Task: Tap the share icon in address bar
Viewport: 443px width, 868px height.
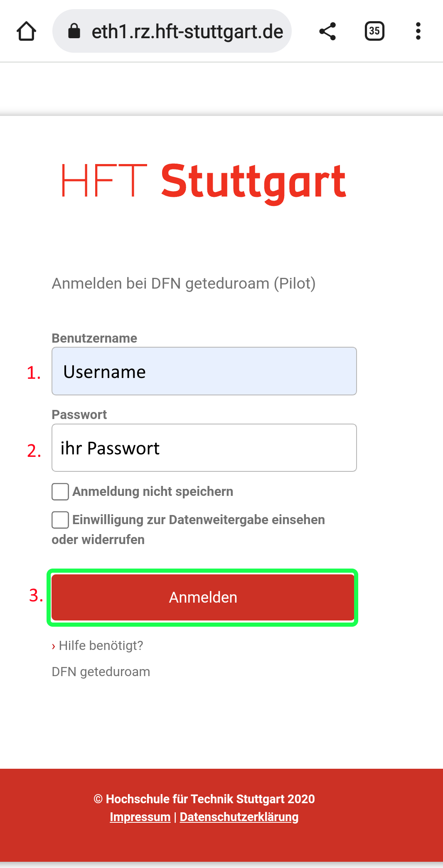Action: pyautogui.click(x=327, y=31)
